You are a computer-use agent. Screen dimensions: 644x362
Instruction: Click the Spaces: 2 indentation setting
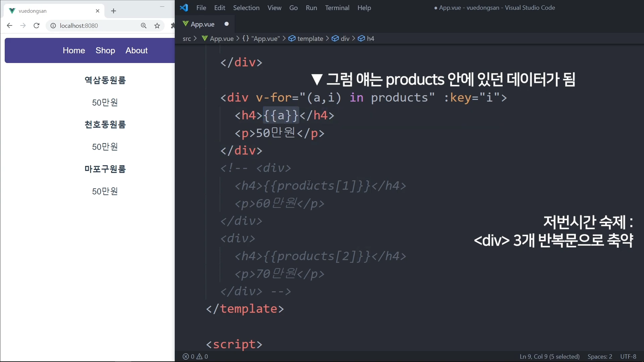600,357
